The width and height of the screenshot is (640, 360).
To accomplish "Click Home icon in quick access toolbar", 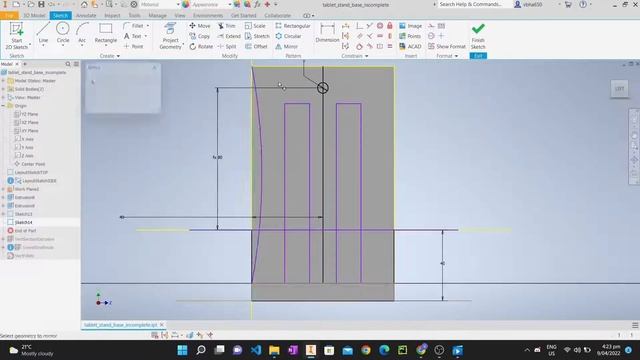I will [84, 4].
